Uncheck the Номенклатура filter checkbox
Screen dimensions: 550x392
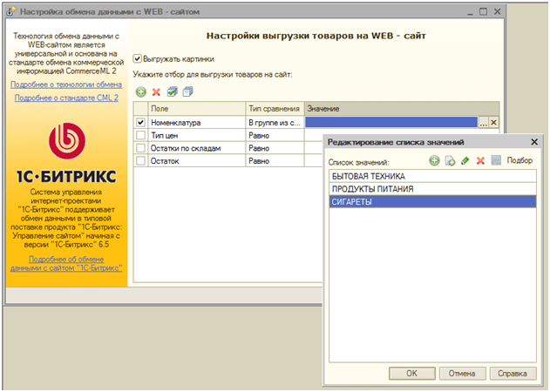click(140, 122)
